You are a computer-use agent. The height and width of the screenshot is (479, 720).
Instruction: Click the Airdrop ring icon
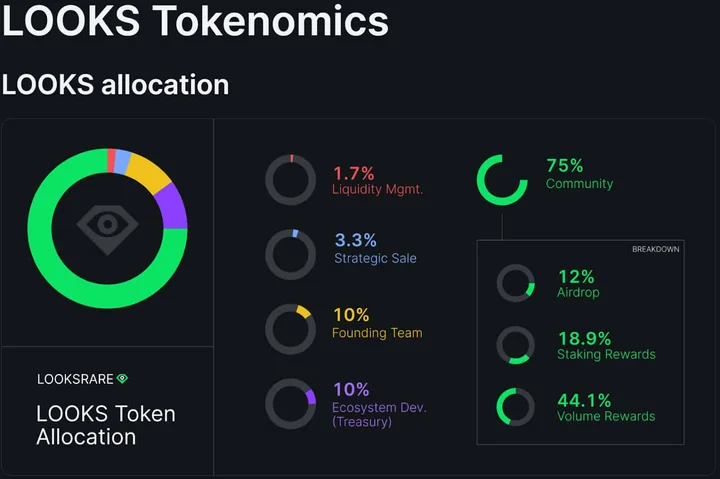tap(516, 283)
